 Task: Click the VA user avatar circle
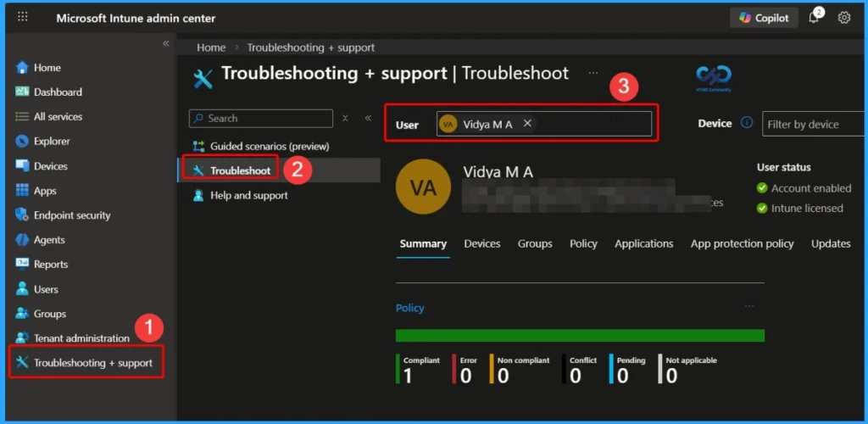tap(424, 187)
